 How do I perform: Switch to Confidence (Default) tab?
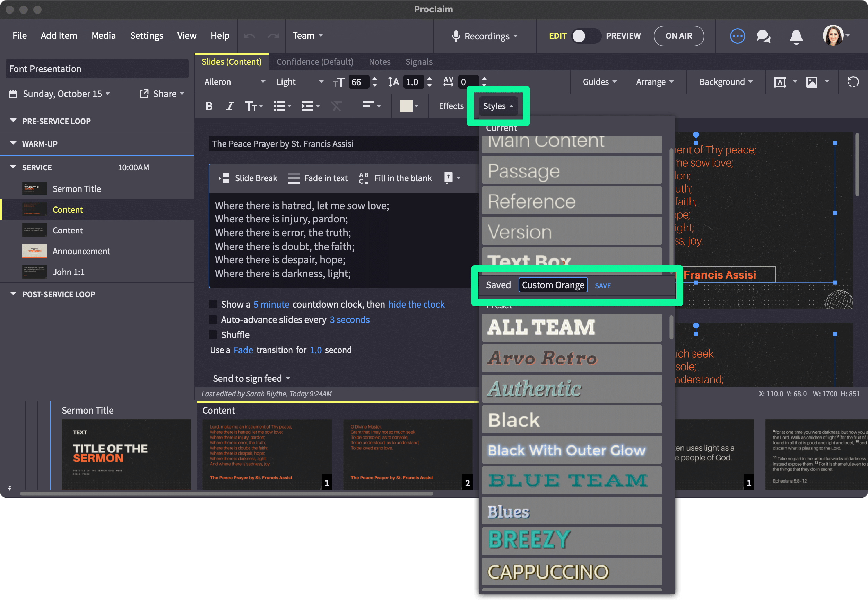(x=315, y=62)
